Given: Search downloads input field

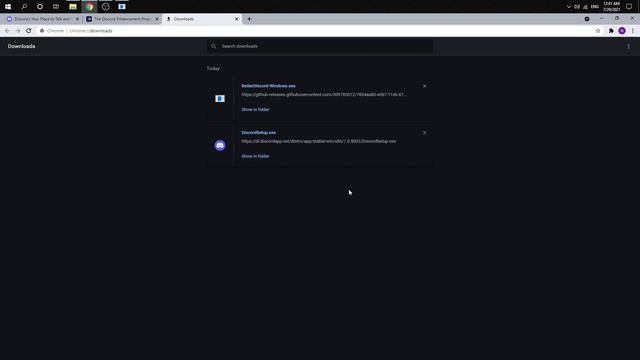Looking at the screenshot, I should [320, 46].
